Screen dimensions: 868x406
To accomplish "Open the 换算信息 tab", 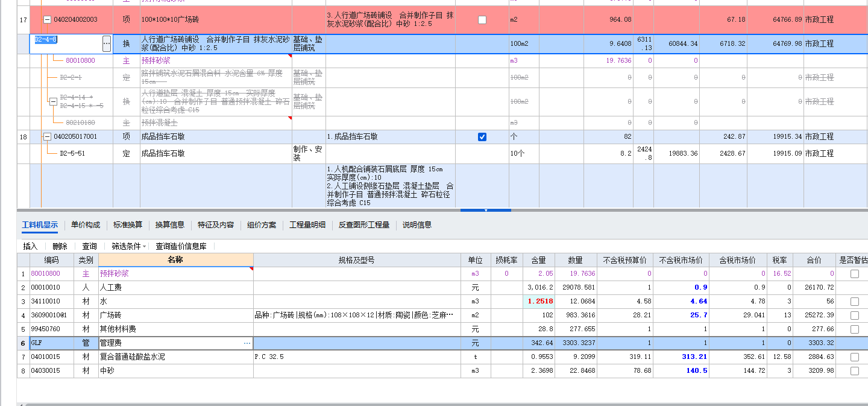I will (x=170, y=225).
